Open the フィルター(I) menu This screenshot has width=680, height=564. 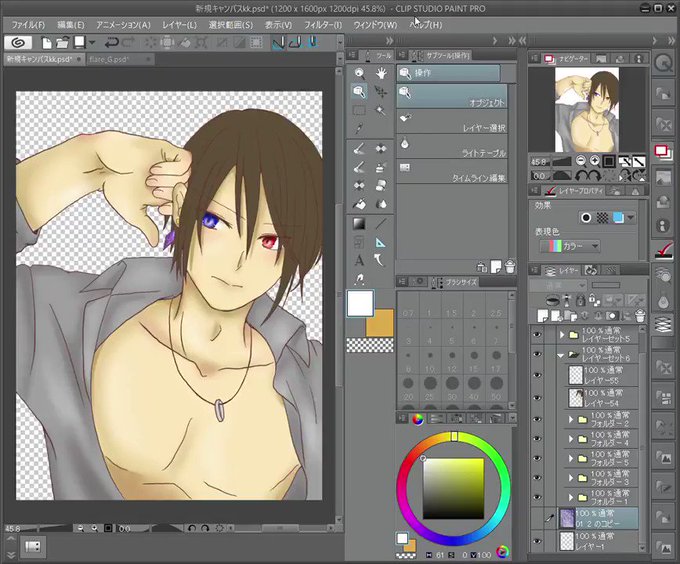click(323, 25)
